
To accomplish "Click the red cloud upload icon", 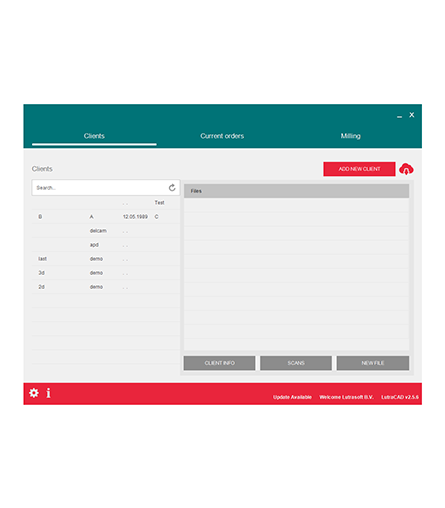I will [x=406, y=169].
